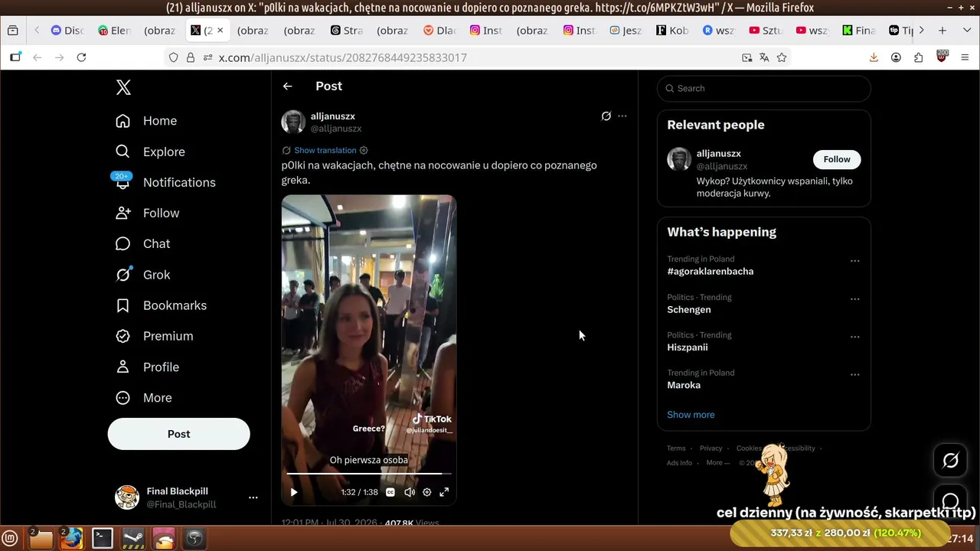Open the Hiszpanii trending topic

688,347
